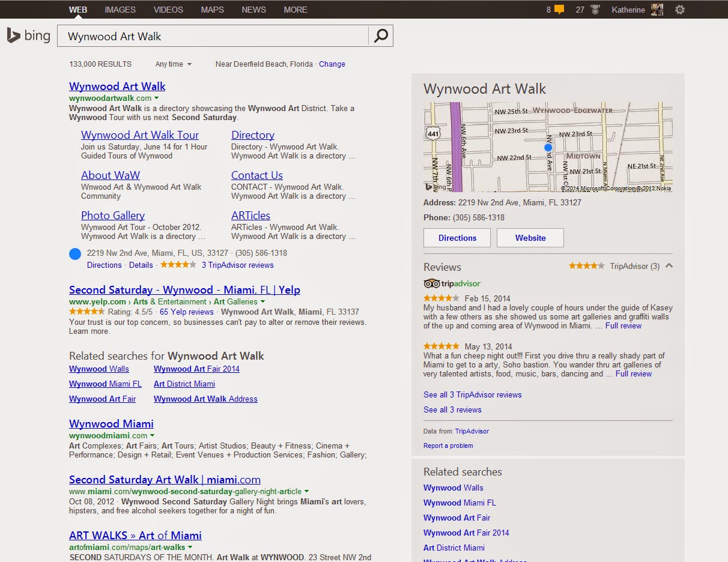The image size is (728, 562).
Task: Click into the search input field
Action: click(213, 36)
